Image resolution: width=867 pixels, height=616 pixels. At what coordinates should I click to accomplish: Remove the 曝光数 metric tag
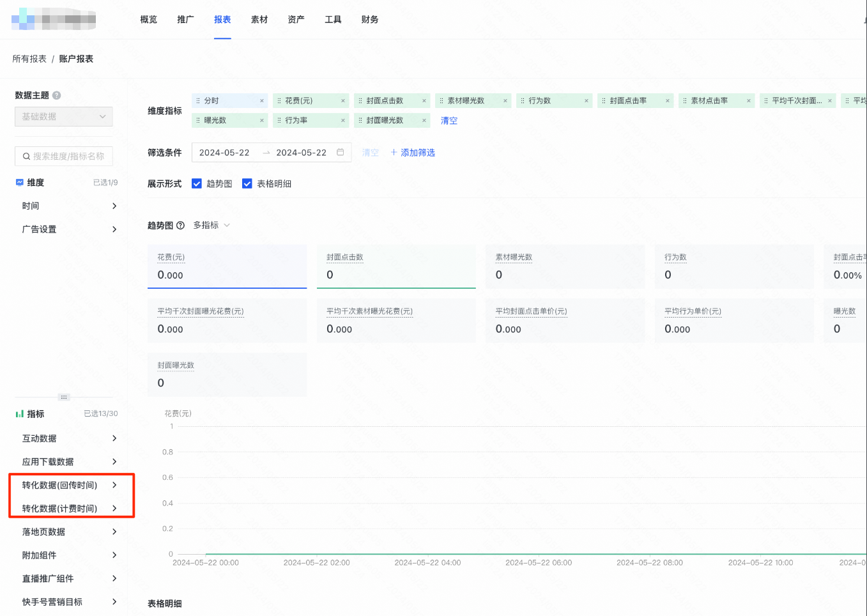coord(261,120)
